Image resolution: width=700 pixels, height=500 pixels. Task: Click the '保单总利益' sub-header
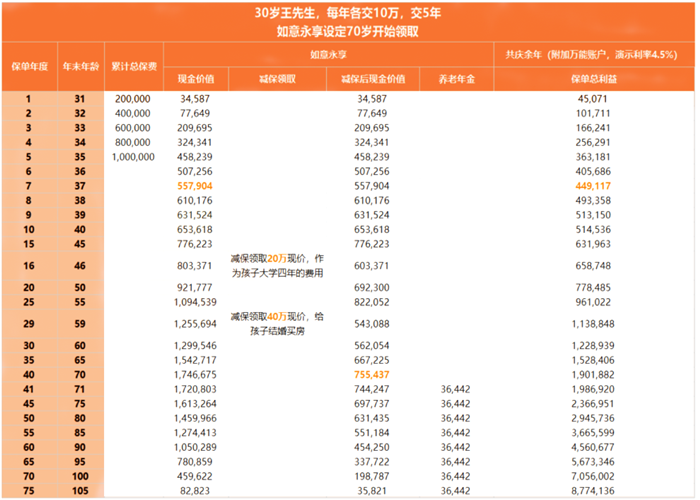pyautogui.click(x=594, y=79)
